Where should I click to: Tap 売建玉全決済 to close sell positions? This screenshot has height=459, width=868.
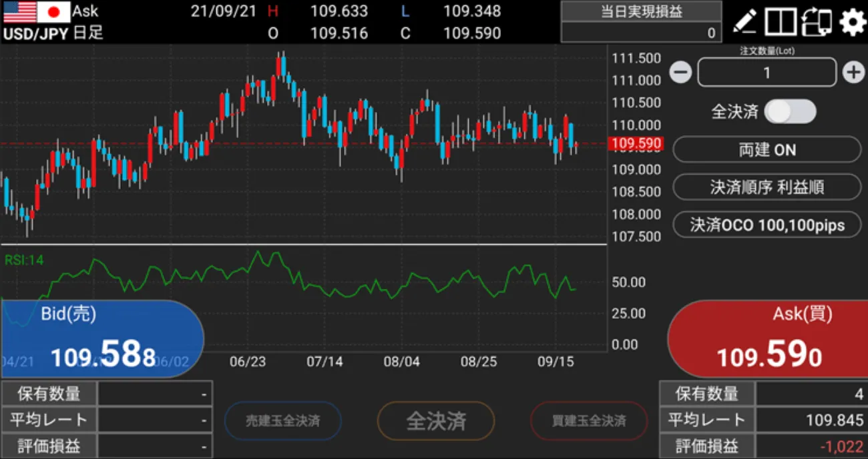coord(283,421)
